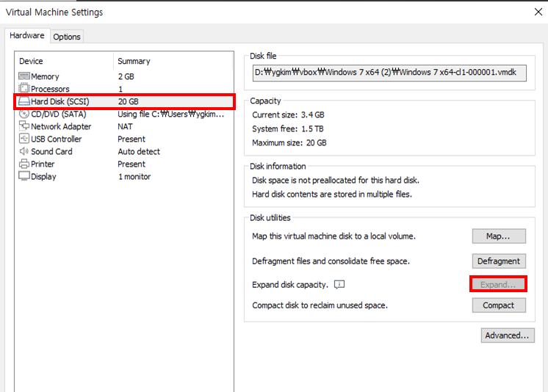Select the Printer row label
This screenshot has height=392, width=548.
click(43, 164)
